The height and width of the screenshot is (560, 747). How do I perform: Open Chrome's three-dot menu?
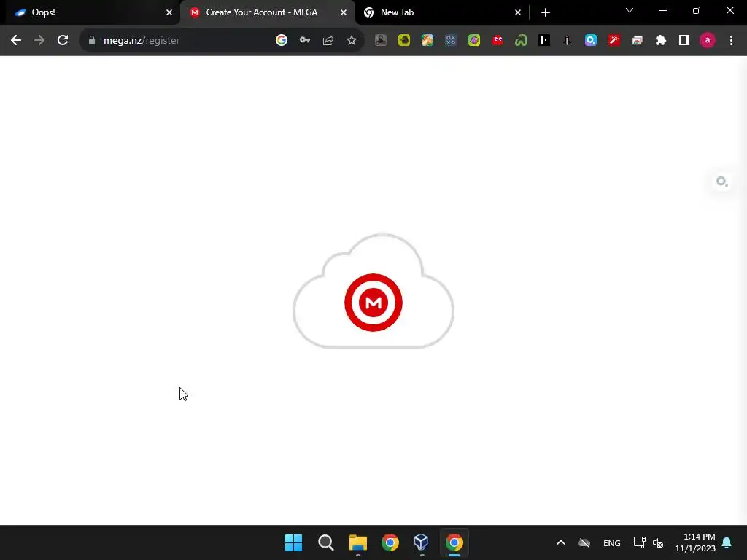point(731,41)
